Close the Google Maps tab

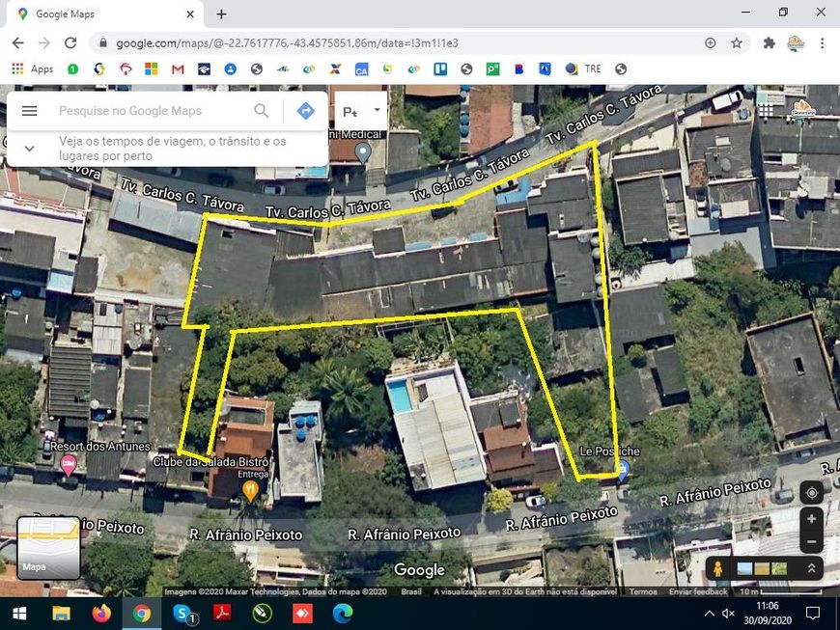pos(190,14)
